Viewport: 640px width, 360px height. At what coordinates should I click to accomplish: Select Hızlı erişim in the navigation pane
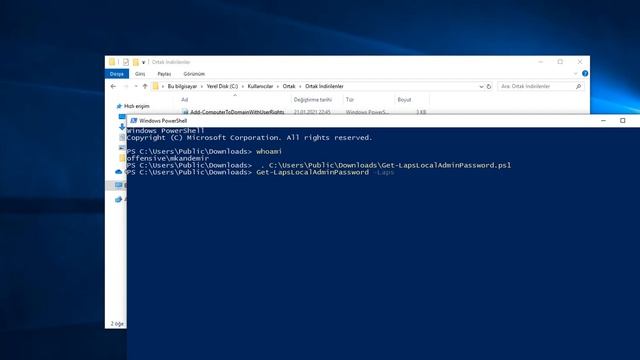click(137, 106)
